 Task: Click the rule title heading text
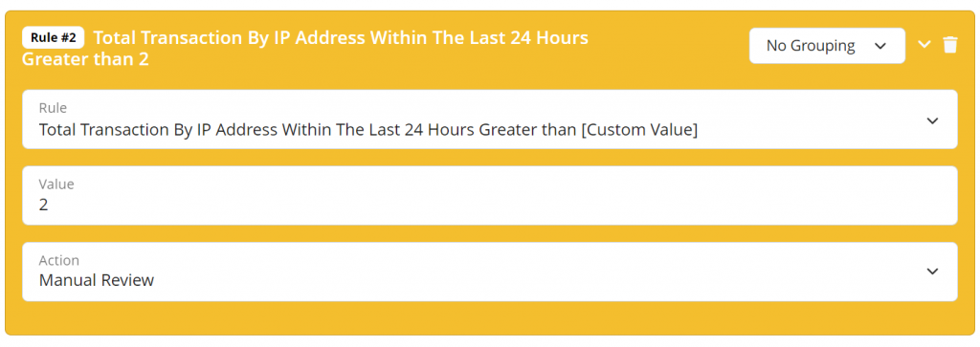pos(305,49)
